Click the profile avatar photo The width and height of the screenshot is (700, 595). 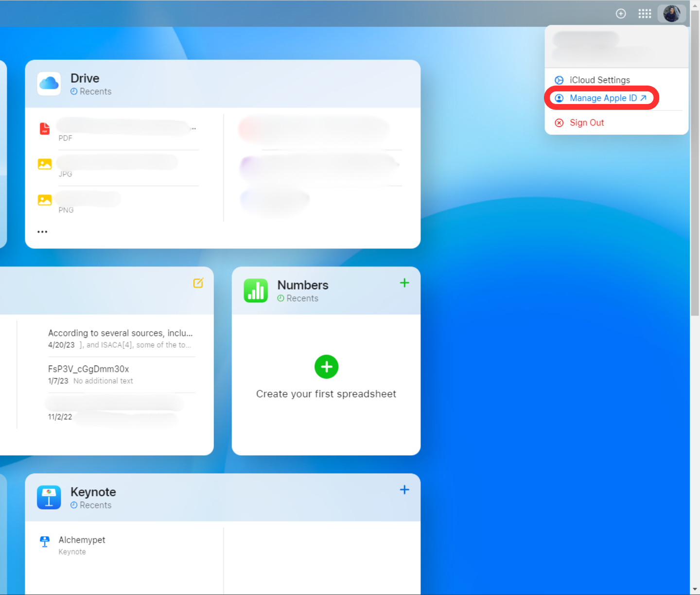point(672,14)
